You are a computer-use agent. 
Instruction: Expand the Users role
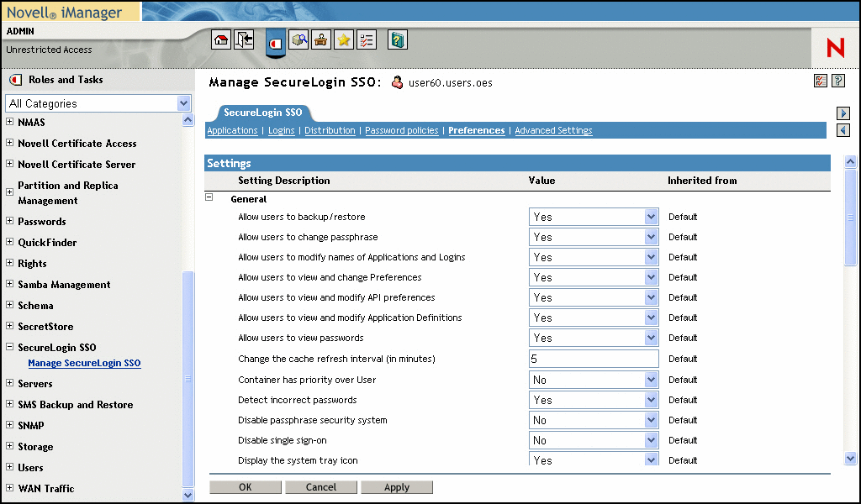[10, 467]
